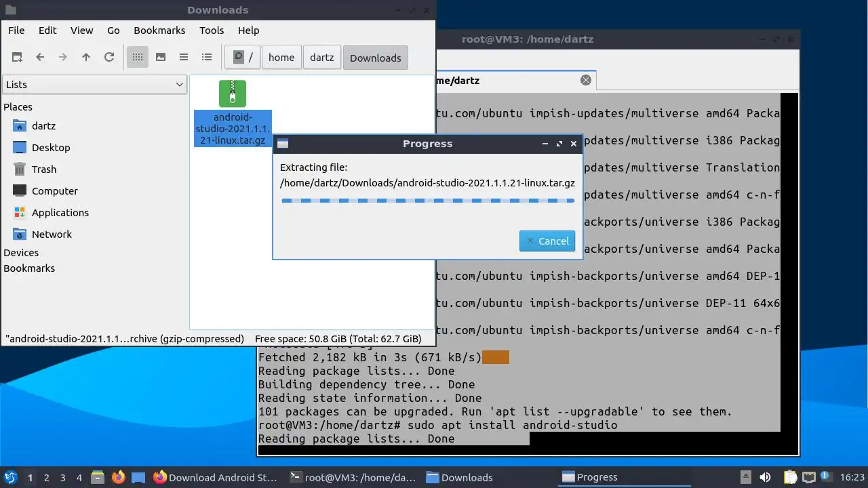Screen dimensions: 868x488
Task: Open the volume control tray icon
Action: tap(765, 477)
